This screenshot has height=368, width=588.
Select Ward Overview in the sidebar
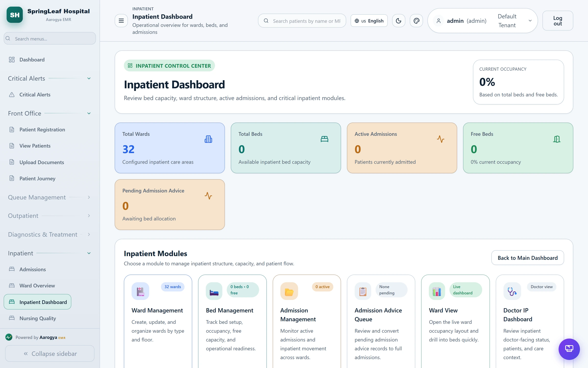(37, 286)
